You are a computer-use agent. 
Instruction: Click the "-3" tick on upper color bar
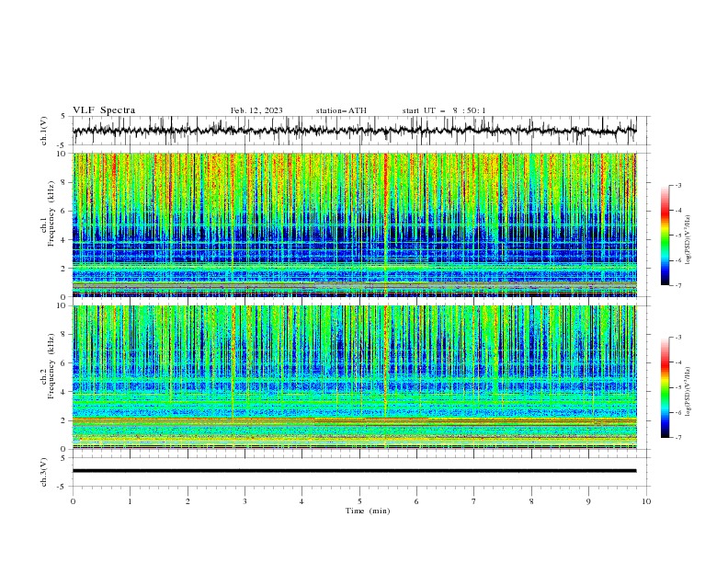(x=678, y=185)
